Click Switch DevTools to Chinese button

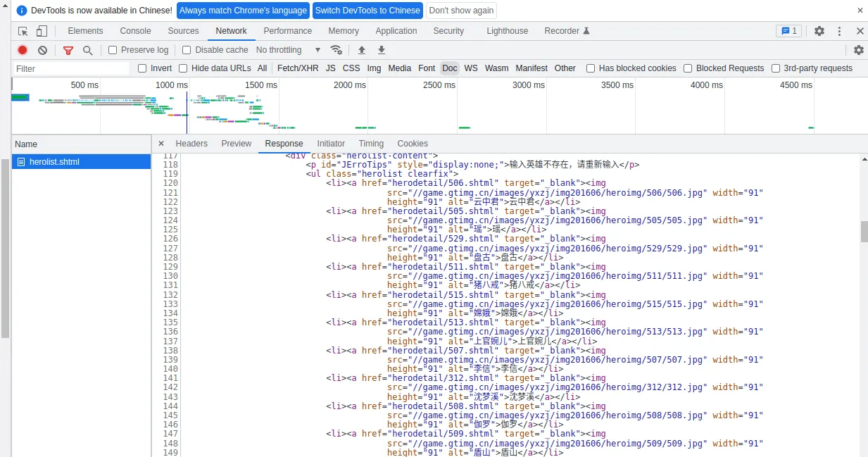367,11
